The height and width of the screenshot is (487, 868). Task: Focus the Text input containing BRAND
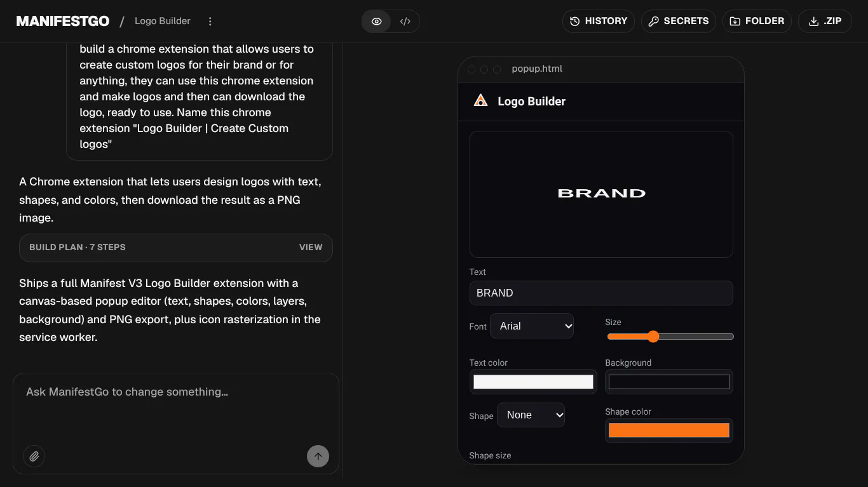point(601,293)
